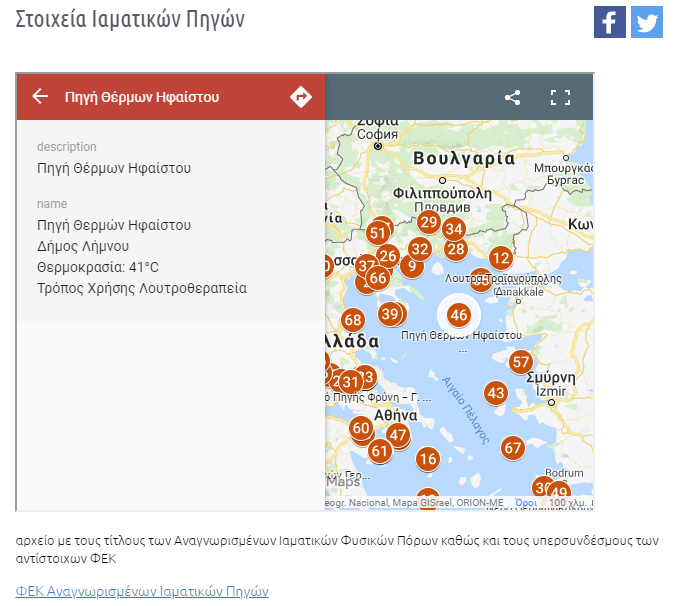
Task: Select map marker number 28
Action: click(456, 249)
